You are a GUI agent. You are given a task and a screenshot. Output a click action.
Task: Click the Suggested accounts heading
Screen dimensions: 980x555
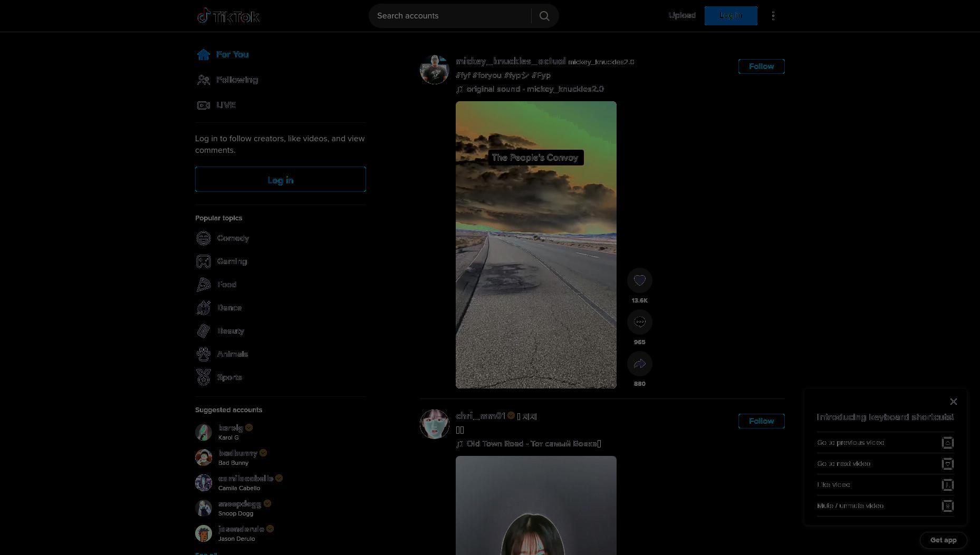coord(228,410)
